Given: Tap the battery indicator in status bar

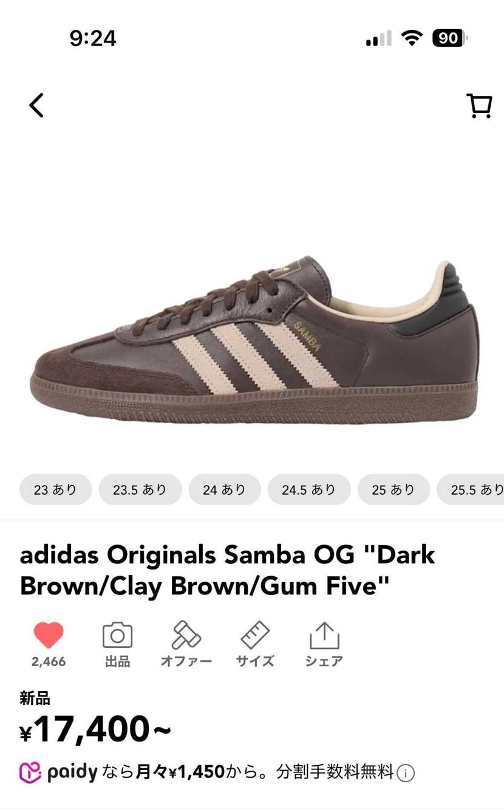Looking at the screenshot, I should click(x=449, y=38).
